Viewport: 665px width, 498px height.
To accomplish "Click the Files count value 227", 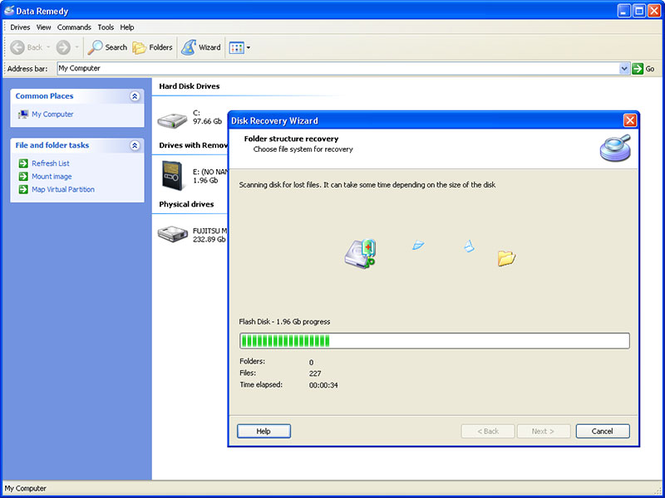I will [315, 374].
